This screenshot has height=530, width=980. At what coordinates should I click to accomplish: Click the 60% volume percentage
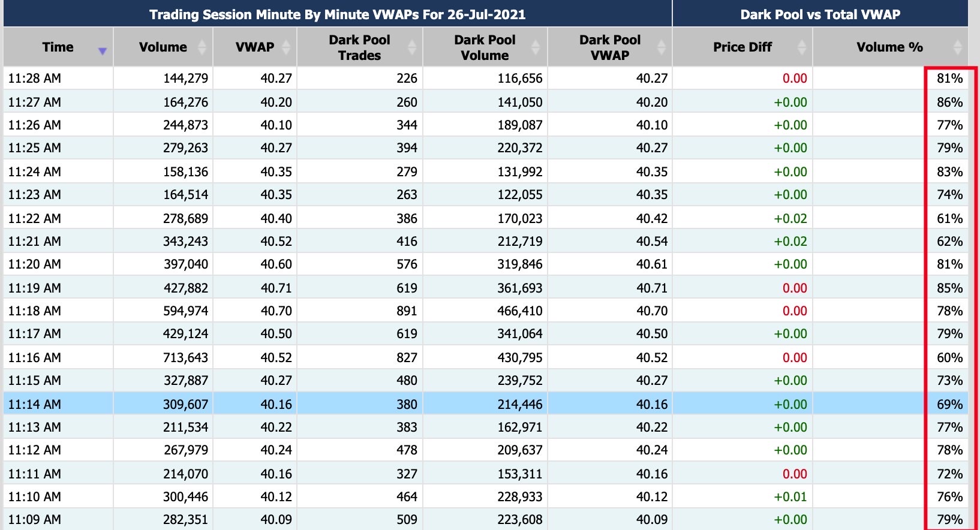point(950,357)
